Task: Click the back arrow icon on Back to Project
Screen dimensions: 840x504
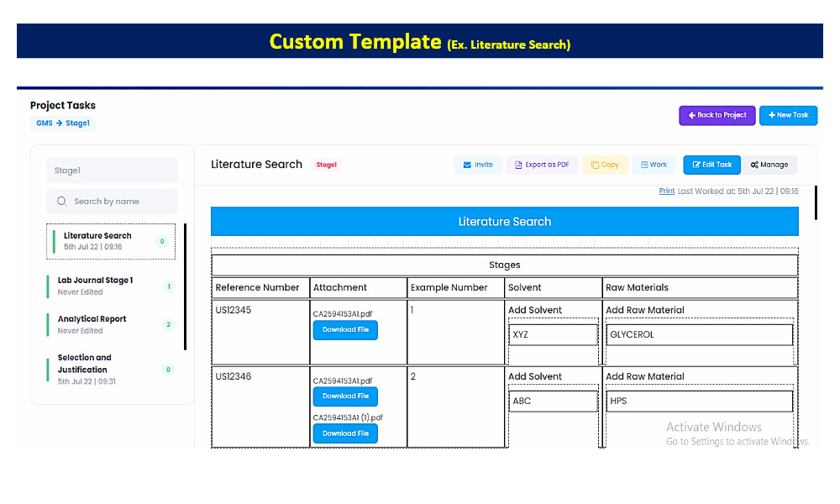Action: pyautogui.click(x=692, y=115)
